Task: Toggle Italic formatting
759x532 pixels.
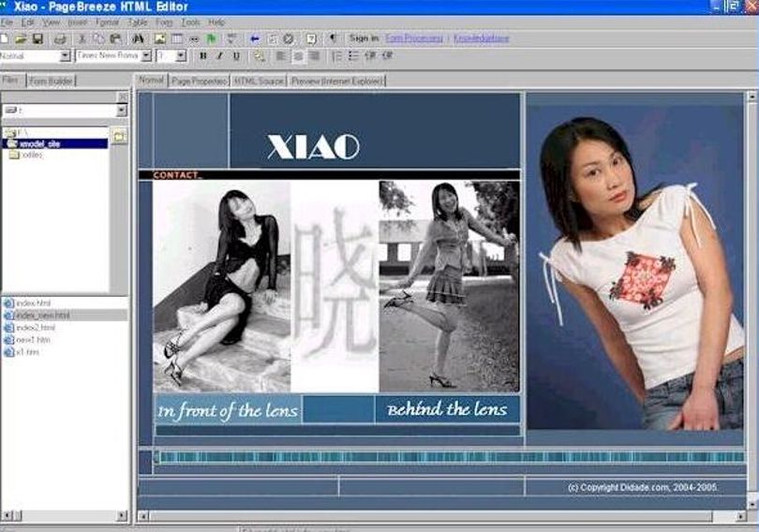Action: pos(219,56)
